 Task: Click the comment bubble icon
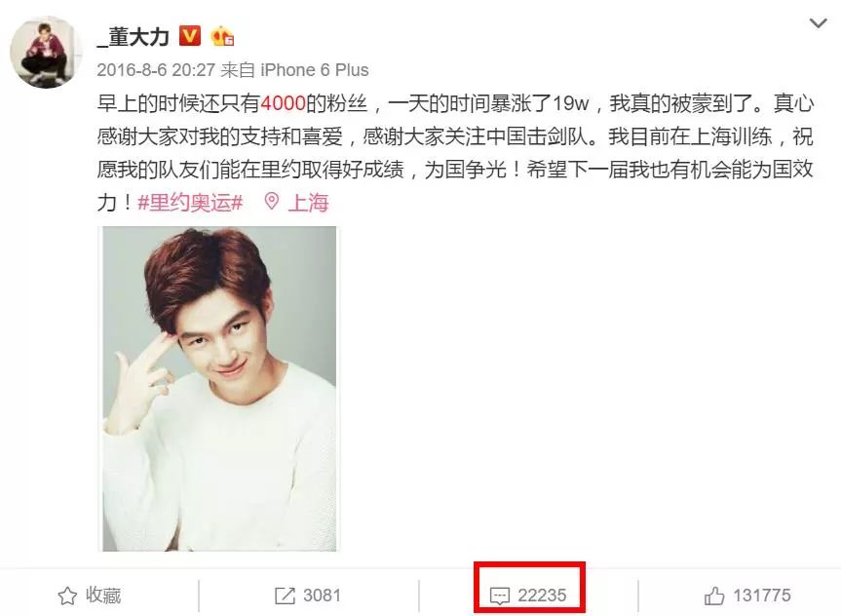(499, 597)
